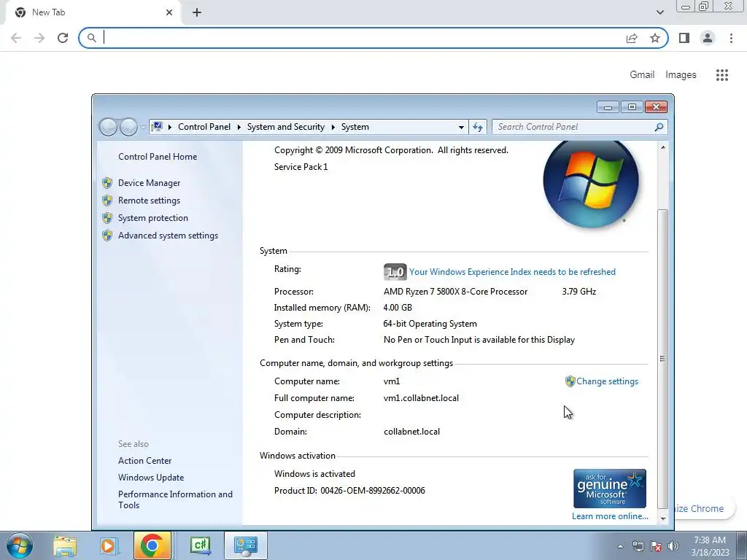Click scroll down arrow in System window
747x560 pixels.
click(662, 518)
